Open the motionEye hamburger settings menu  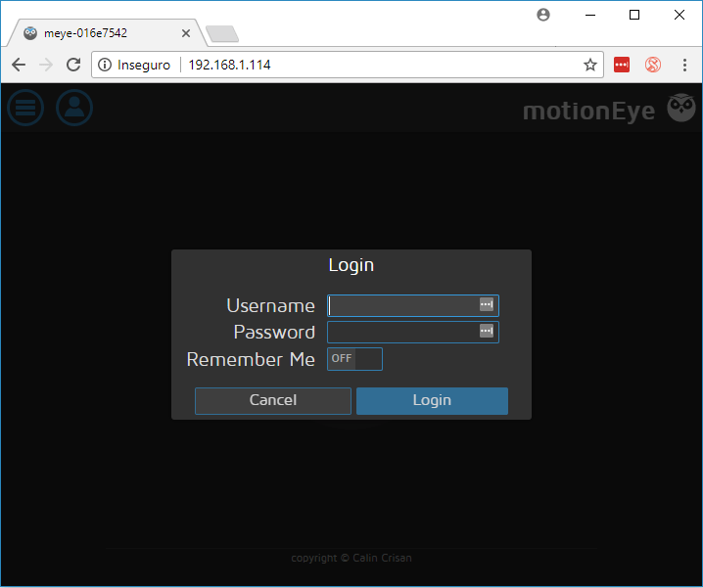25,108
